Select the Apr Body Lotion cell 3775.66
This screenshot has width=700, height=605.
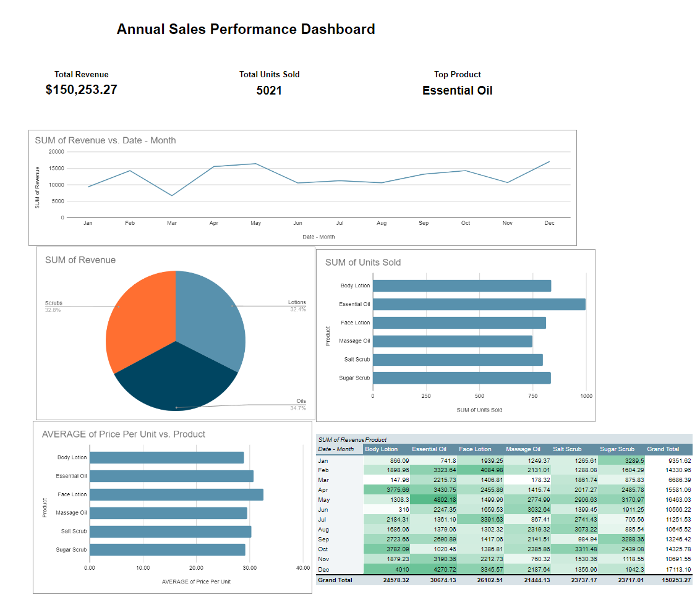[386, 490]
